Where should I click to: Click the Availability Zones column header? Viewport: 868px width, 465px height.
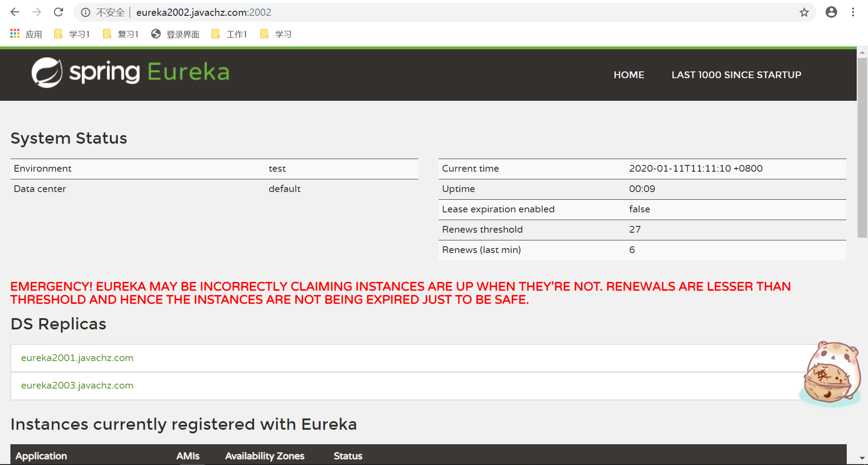264,456
